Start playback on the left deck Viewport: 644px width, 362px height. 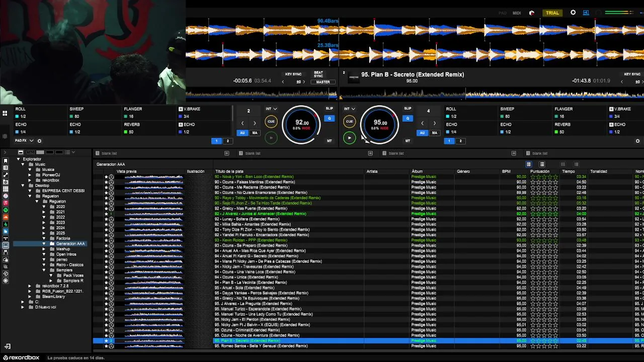point(271,137)
